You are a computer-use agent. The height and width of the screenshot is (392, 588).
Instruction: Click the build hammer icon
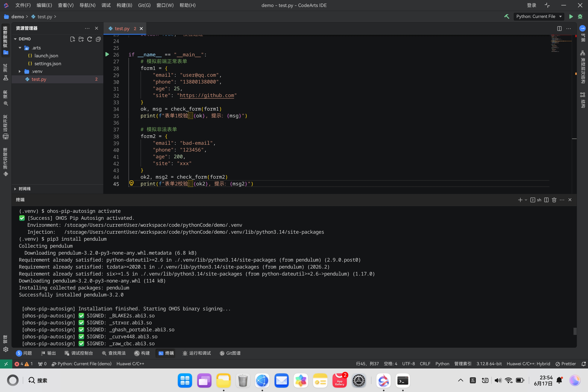point(507,17)
